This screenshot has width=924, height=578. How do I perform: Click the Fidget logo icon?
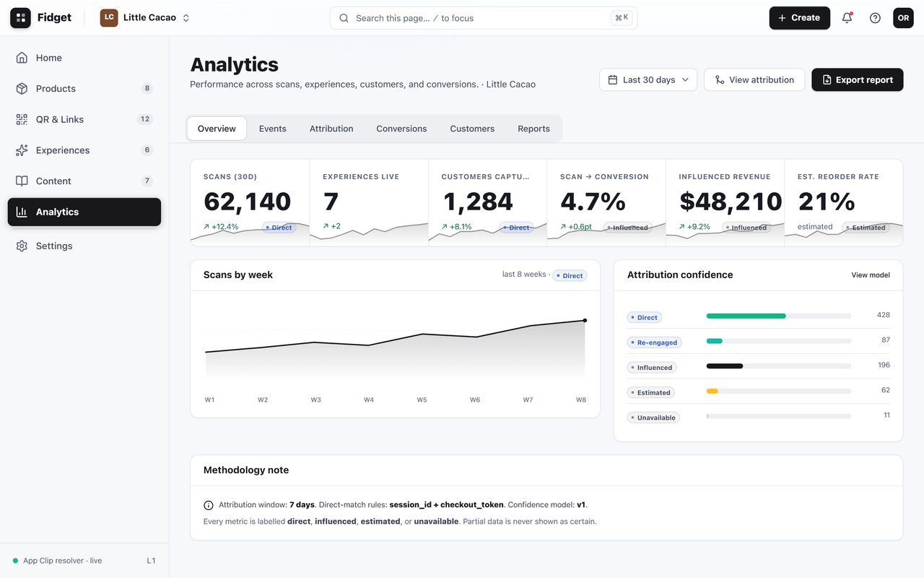coord(20,18)
